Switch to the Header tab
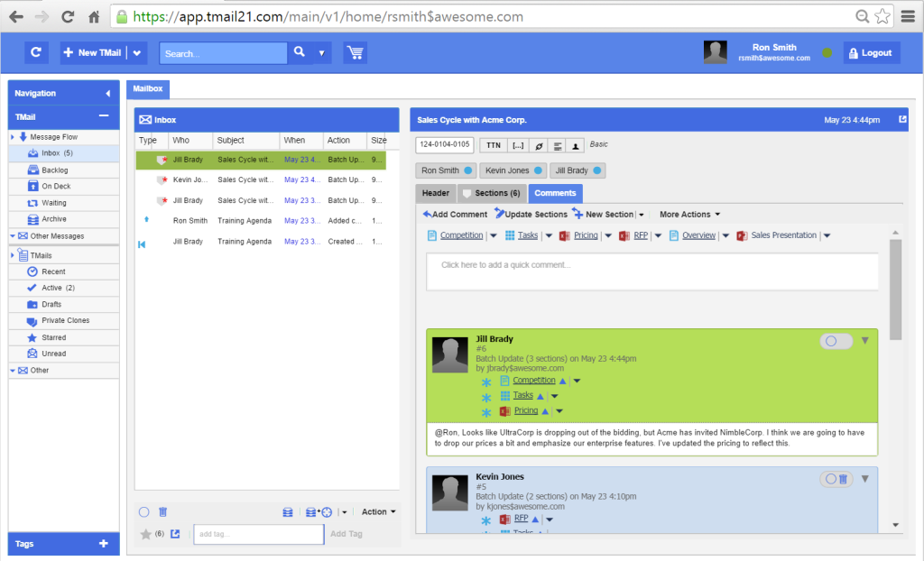Viewport: 924px width, 561px height. point(436,192)
